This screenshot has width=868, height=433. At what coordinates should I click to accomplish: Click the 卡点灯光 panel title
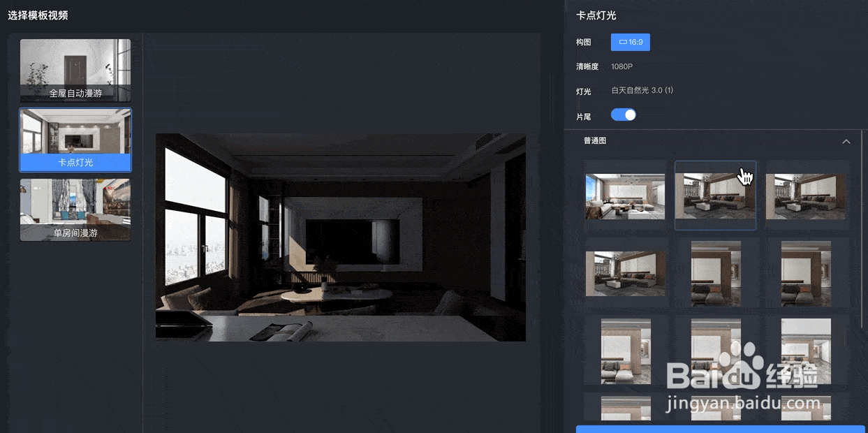pos(596,15)
